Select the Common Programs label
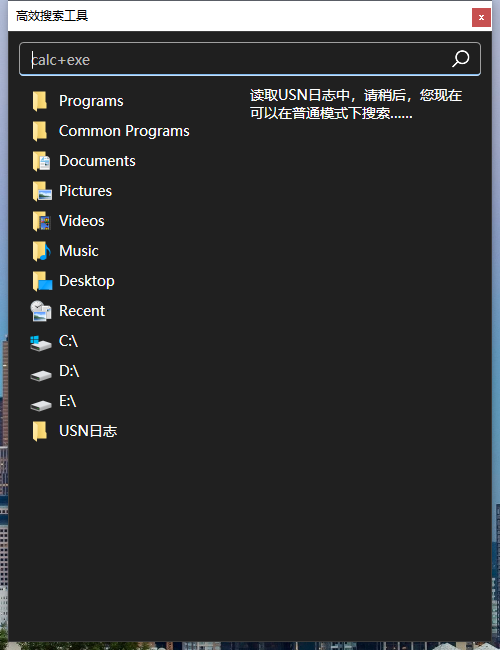Viewport: 500px width, 650px height. click(x=124, y=131)
